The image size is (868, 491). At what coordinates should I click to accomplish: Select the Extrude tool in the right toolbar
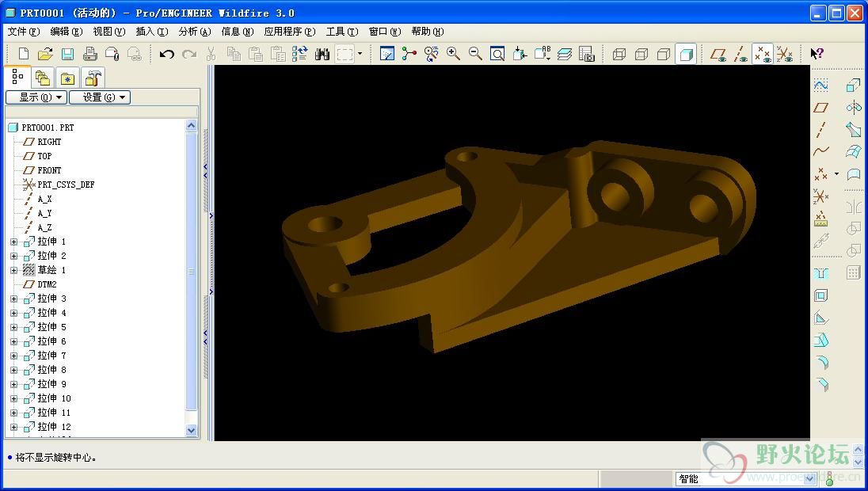(854, 86)
